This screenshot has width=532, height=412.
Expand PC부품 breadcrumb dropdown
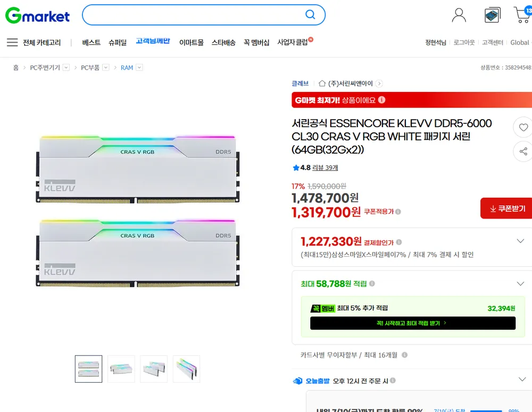106,68
